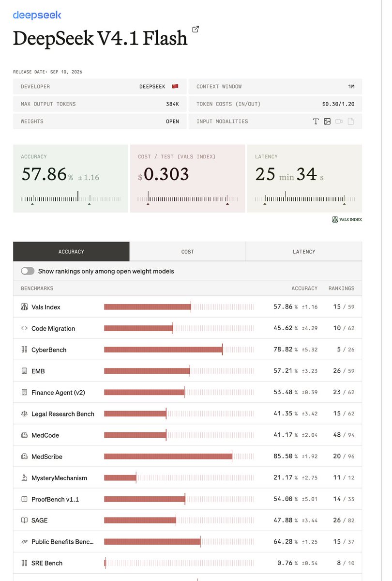Click the Benchmarks column header
This screenshot has width=392, height=581.
pos(37,288)
